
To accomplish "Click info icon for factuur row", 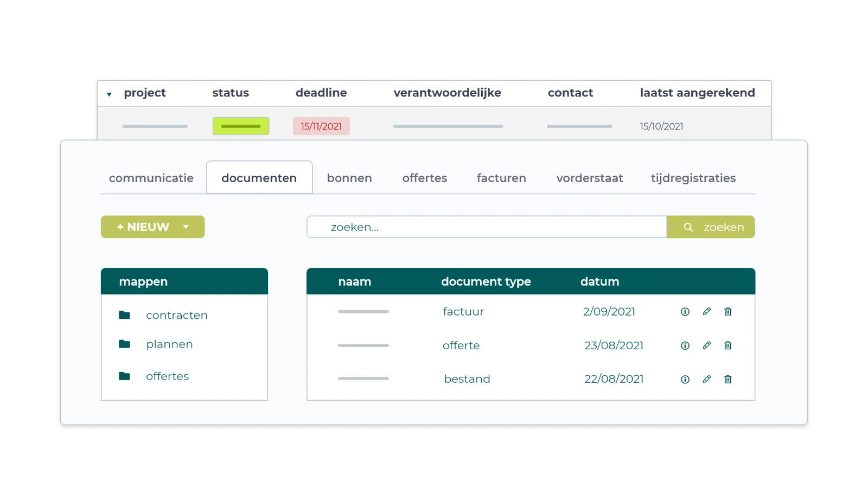I will pyautogui.click(x=685, y=312).
